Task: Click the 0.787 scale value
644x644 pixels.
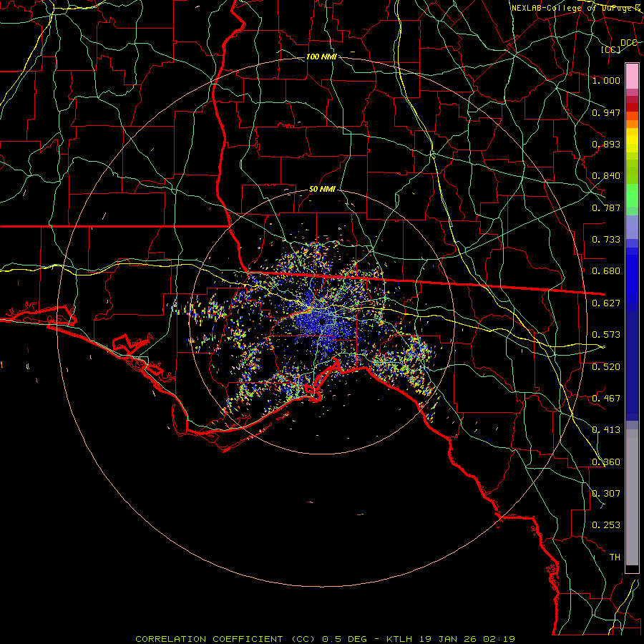Action: (x=606, y=208)
